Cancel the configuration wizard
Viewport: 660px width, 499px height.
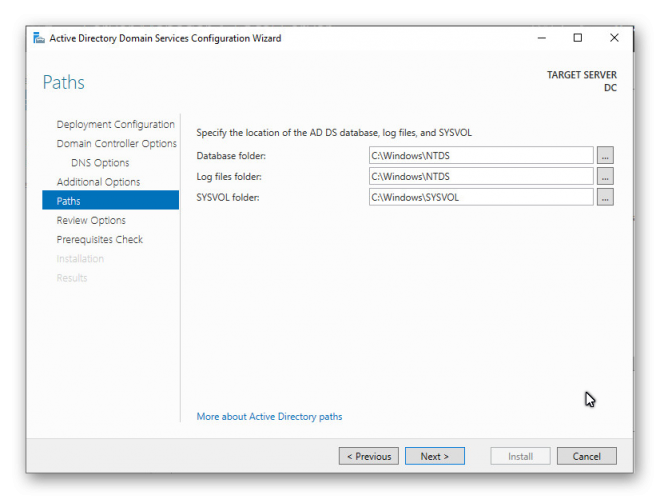[587, 456]
